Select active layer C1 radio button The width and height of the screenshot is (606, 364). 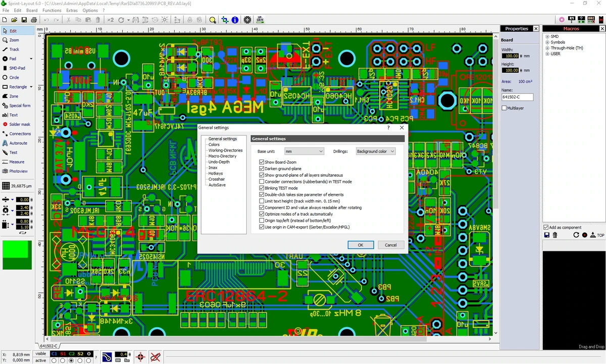coord(54,360)
